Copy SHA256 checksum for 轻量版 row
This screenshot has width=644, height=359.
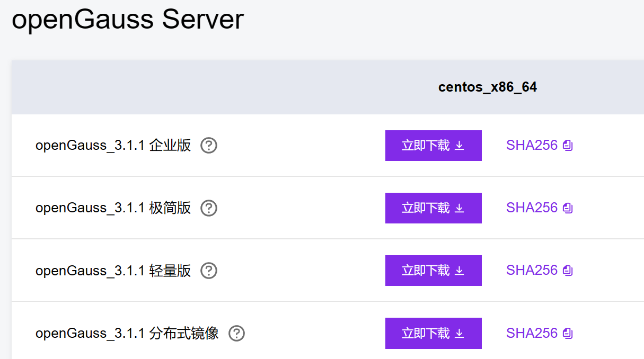click(x=568, y=270)
